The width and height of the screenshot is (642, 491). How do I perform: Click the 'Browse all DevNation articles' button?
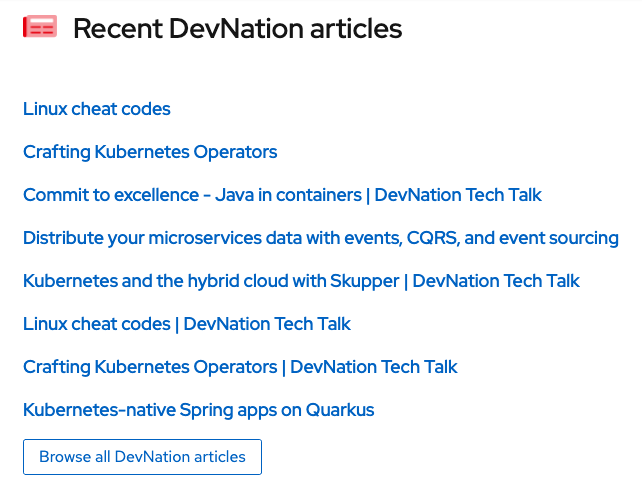(142, 457)
